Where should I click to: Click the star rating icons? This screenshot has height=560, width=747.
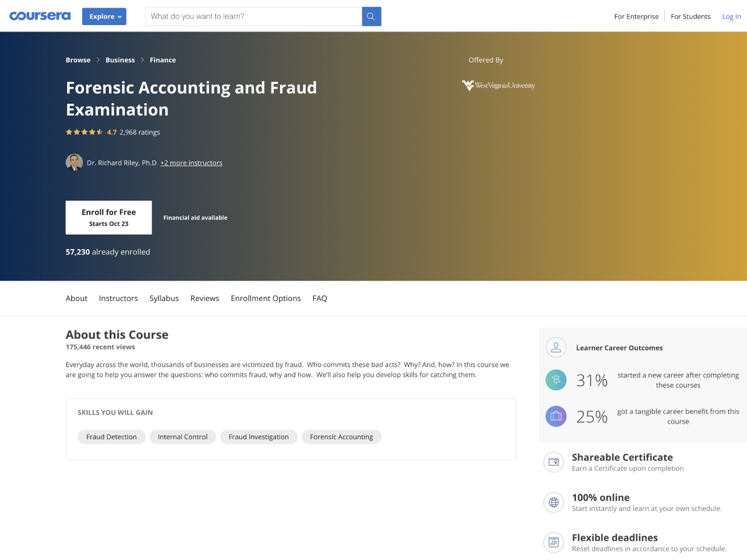[x=85, y=132]
